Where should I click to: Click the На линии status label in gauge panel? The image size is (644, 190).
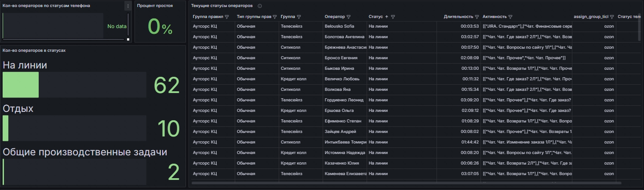coord(25,65)
